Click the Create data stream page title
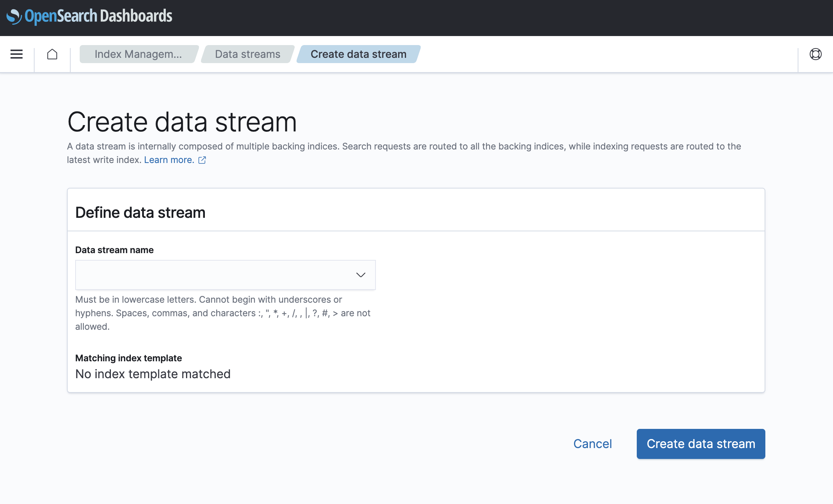The width and height of the screenshot is (833, 504). pos(182,122)
